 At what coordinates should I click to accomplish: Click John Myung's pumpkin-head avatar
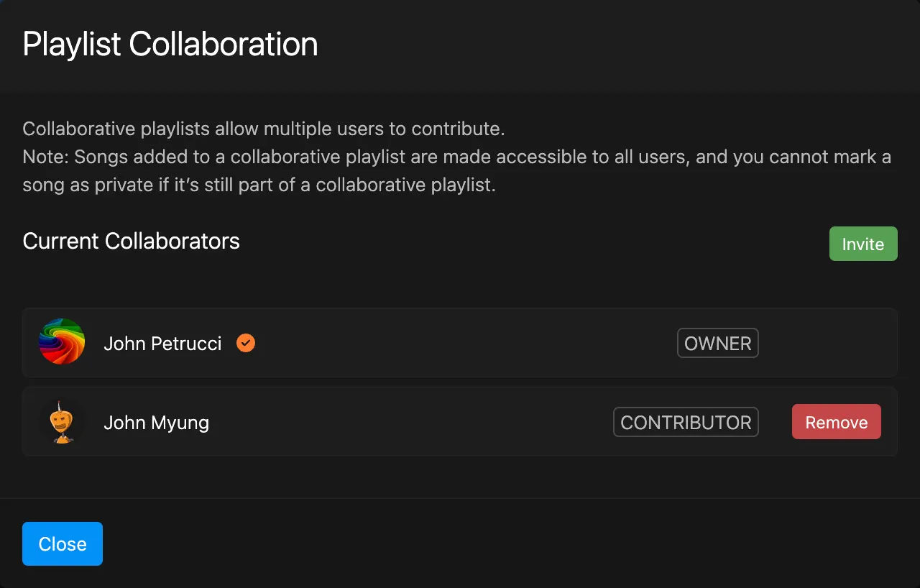coord(63,422)
